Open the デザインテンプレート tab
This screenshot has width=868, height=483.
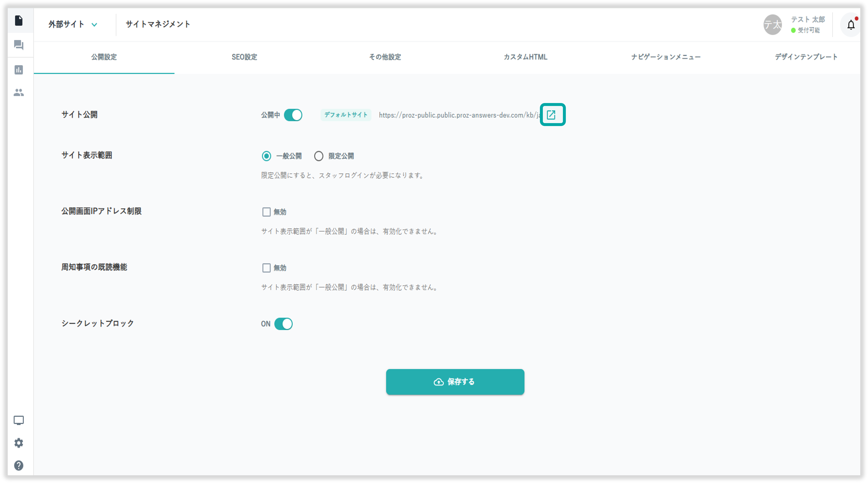click(x=806, y=57)
